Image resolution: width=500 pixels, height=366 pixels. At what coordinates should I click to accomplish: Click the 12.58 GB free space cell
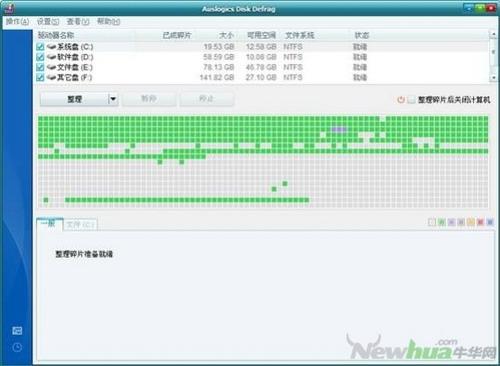coord(261,47)
